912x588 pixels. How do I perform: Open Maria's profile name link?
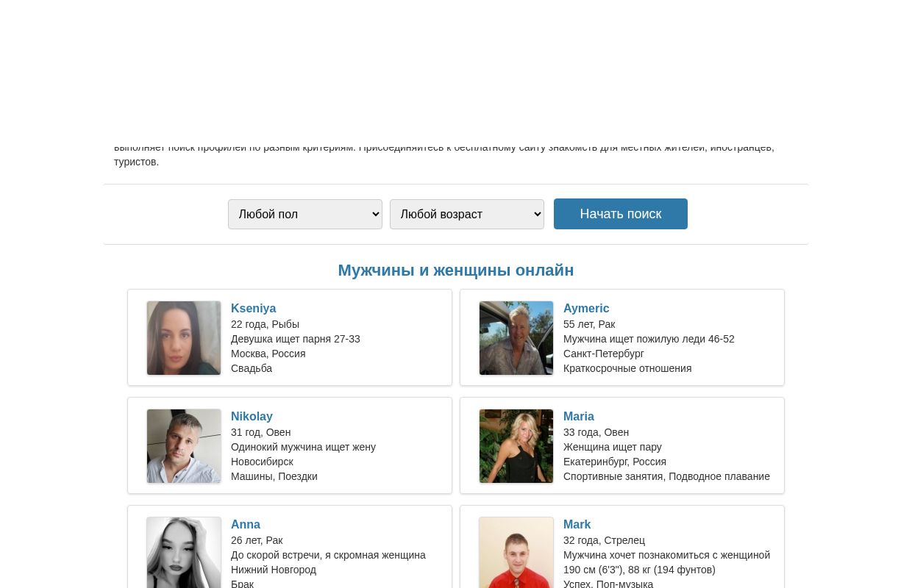click(579, 417)
